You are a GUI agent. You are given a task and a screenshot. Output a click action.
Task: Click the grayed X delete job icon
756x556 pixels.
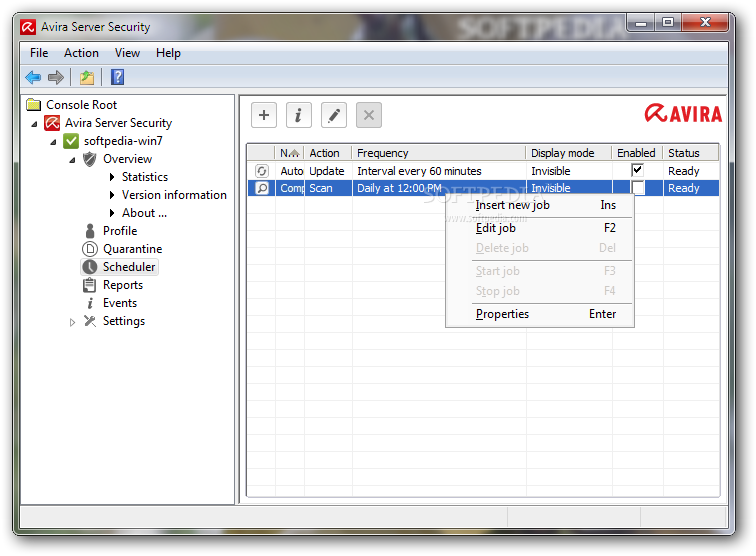pos(369,115)
